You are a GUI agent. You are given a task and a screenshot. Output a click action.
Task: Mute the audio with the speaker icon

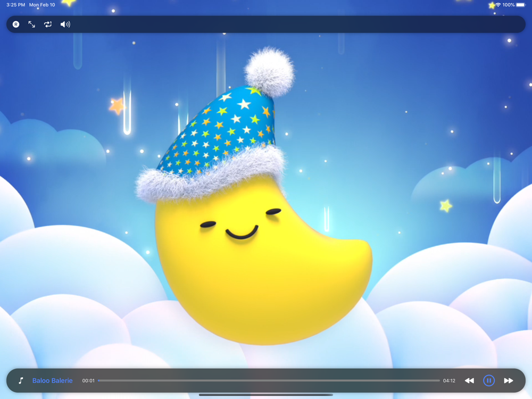coord(65,24)
